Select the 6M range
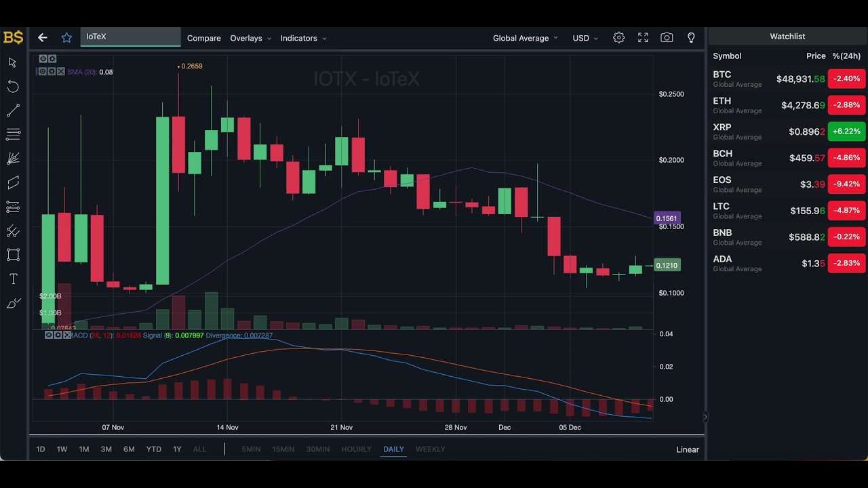The width and height of the screenshot is (868, 488). pyautogui.click(x=129, y=449)
